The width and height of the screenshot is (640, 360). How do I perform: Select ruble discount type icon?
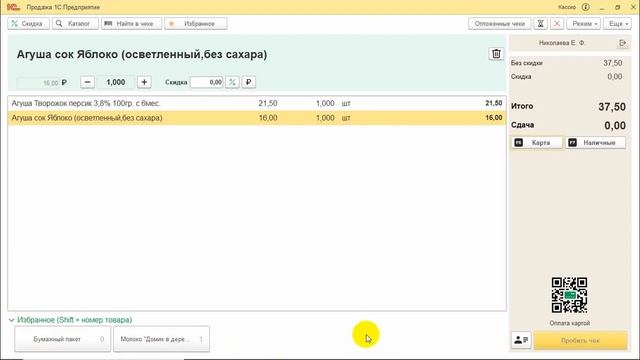[x=249, y=82]
